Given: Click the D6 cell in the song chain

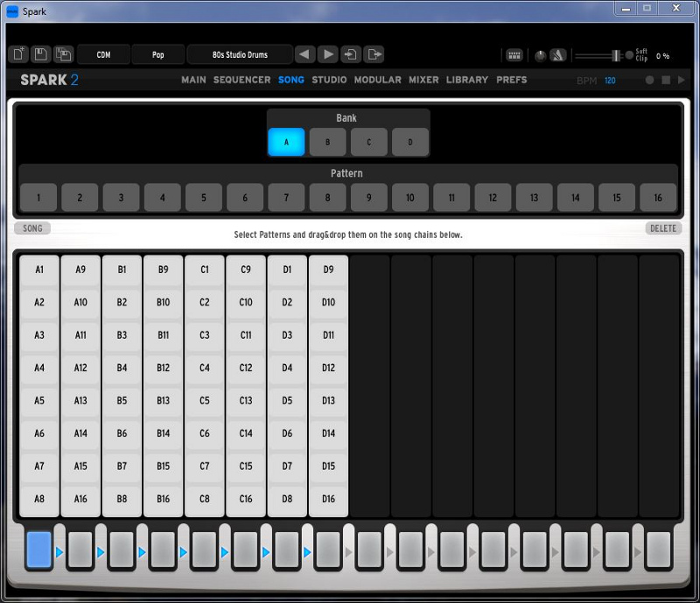Looking at the screenshot, I should 287,433.
